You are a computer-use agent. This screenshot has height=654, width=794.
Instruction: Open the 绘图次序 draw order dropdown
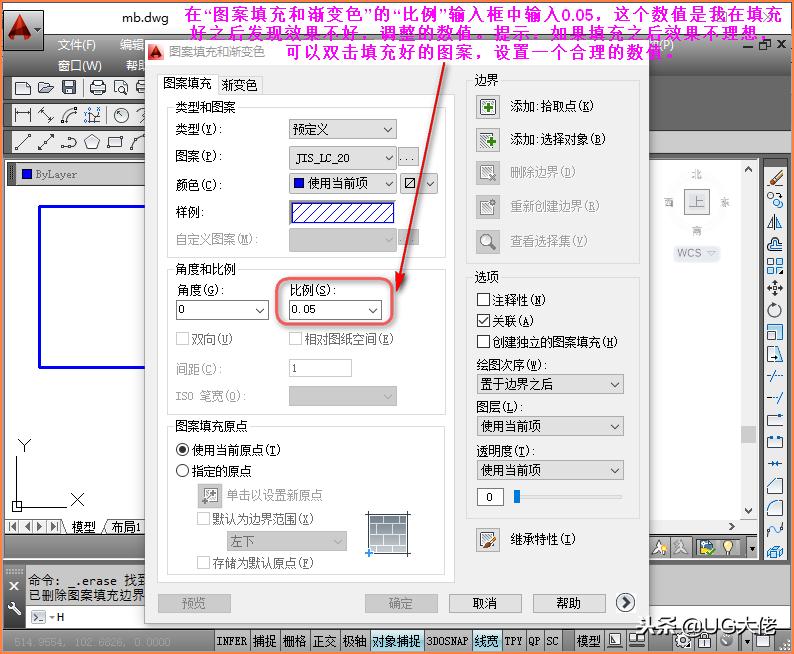tap(550, 384)
